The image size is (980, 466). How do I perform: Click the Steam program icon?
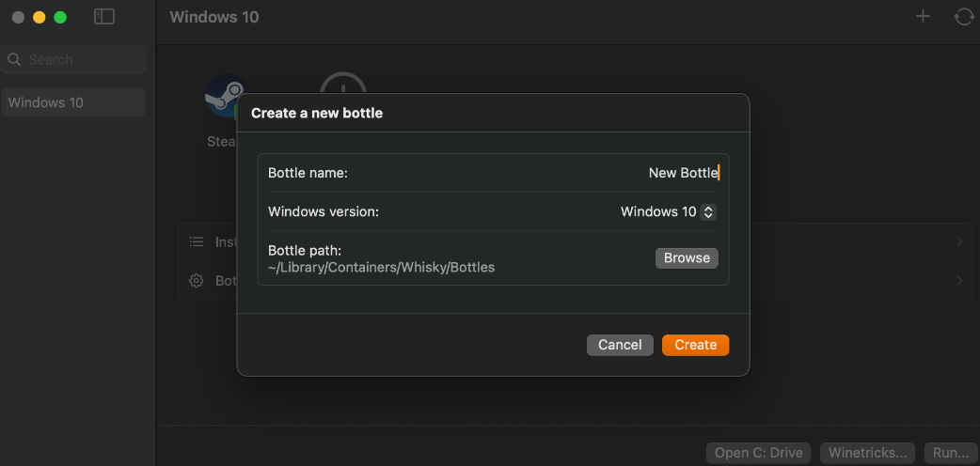224,94
